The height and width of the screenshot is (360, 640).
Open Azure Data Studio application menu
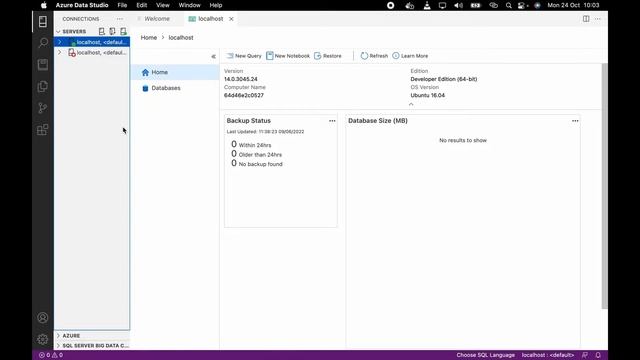coord(82,5)
